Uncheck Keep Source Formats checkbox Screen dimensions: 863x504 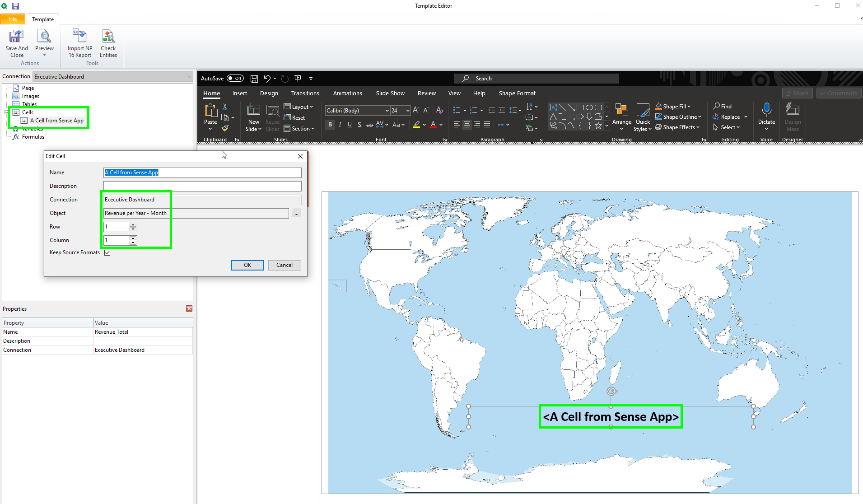[107, 252]
